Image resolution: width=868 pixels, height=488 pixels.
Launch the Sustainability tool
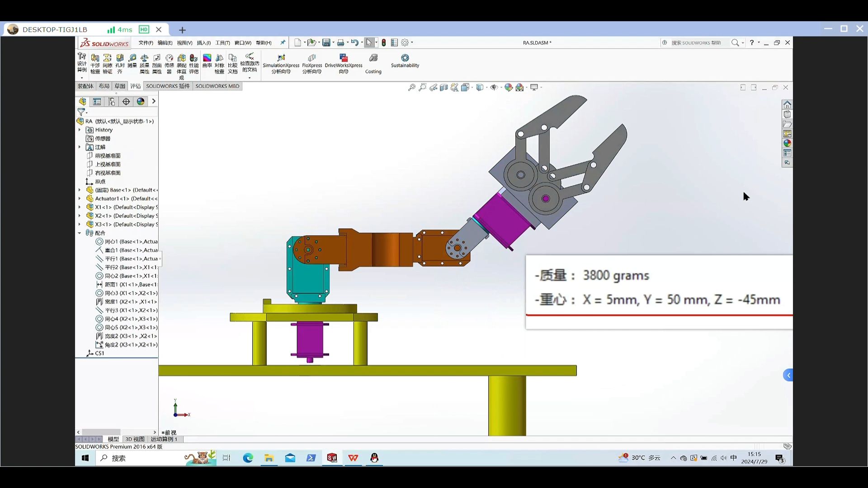[x=405, y=62]
